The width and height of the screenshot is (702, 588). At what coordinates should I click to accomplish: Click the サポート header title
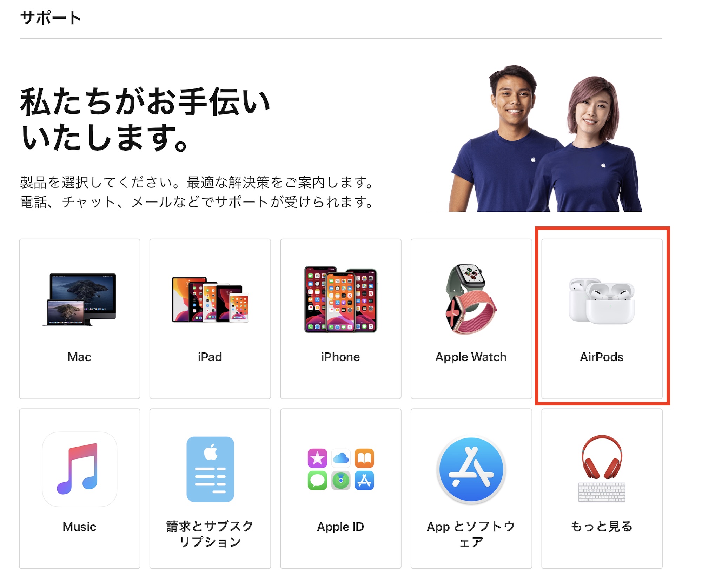(x=51, y=18)
